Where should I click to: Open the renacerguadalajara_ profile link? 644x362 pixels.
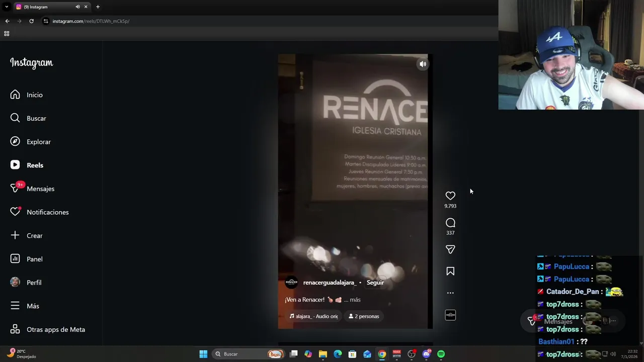click(330, 283)
